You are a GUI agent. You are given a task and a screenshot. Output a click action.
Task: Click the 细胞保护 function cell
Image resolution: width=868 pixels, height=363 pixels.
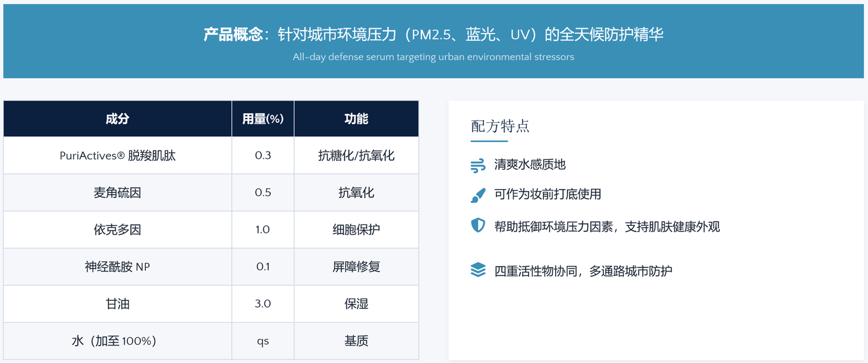tap(356, 229)
